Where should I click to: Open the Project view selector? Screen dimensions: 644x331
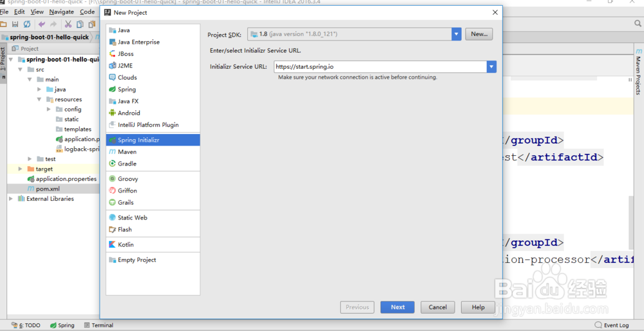pyautogui.click(x=26, y=48)
